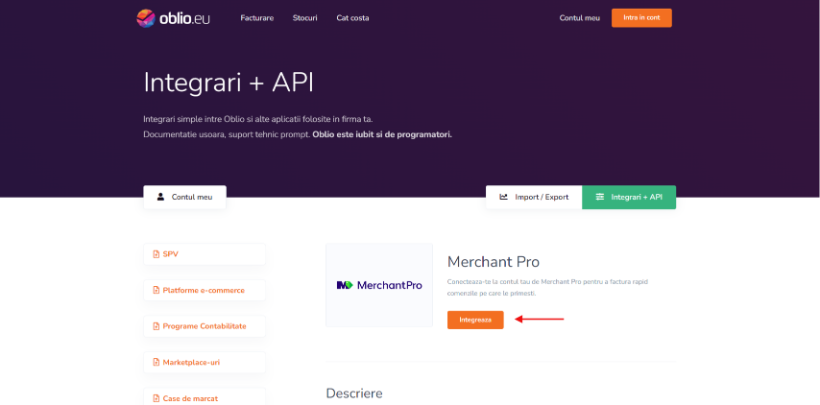Click the 'Integrari simple intre Oblio' intro line

(x=258, y=119)
